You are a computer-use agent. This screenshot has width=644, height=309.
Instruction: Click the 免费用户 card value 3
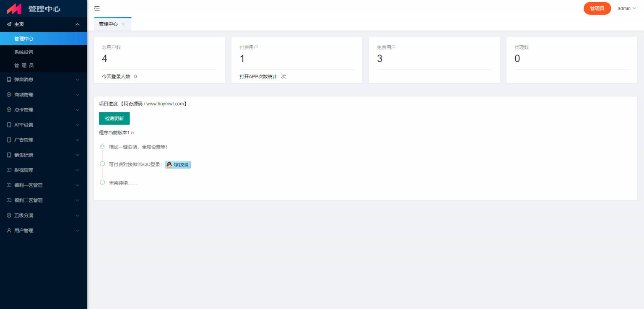tap(380, 59)
